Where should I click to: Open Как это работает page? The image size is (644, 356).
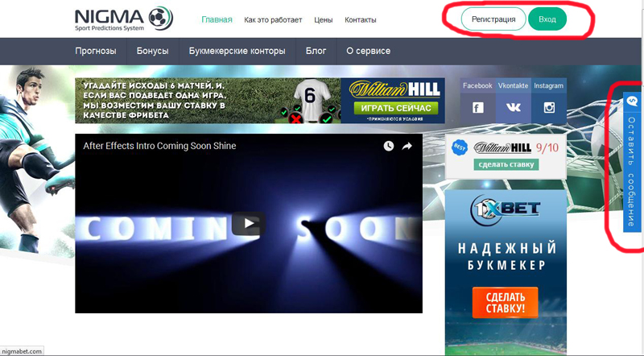[273, 19]
